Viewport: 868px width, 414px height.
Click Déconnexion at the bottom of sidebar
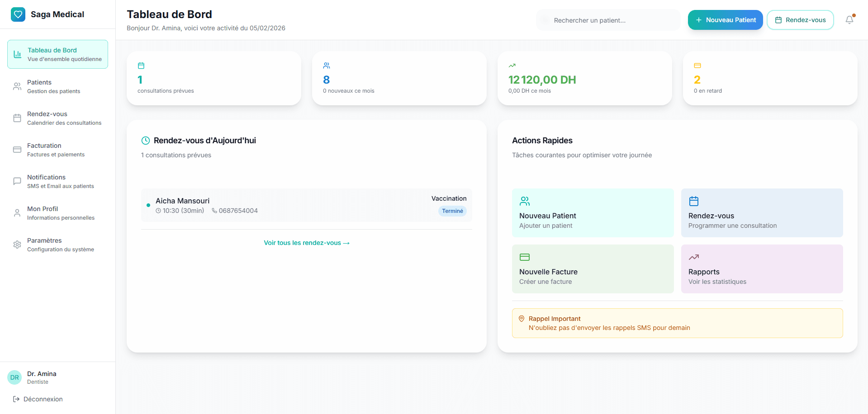tap(43, 399)
